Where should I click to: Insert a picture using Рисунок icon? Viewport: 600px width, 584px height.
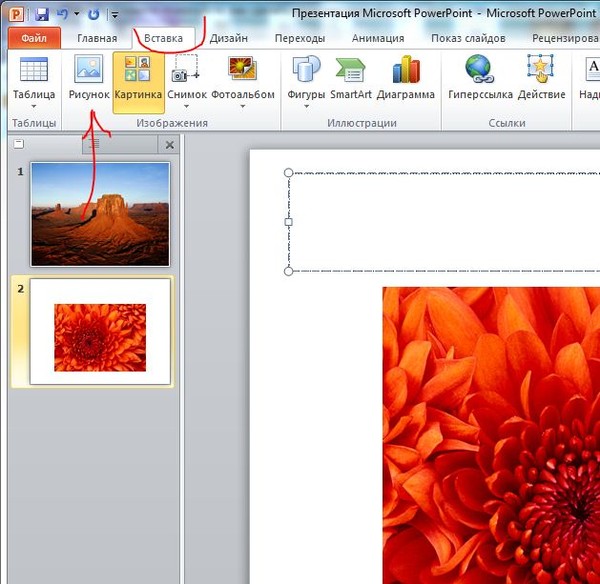click(x=89, y=69)
